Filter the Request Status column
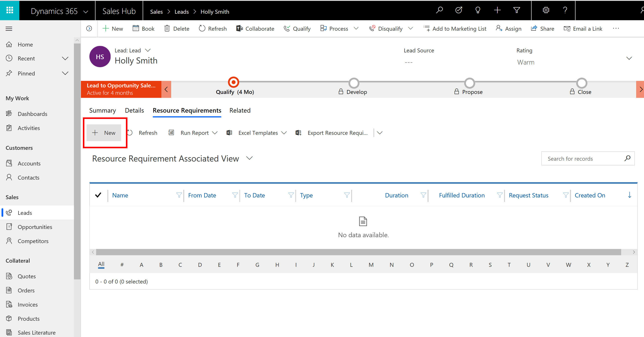Screen dimensions: 644x337 pyautogui.click(x=566, y=195)
